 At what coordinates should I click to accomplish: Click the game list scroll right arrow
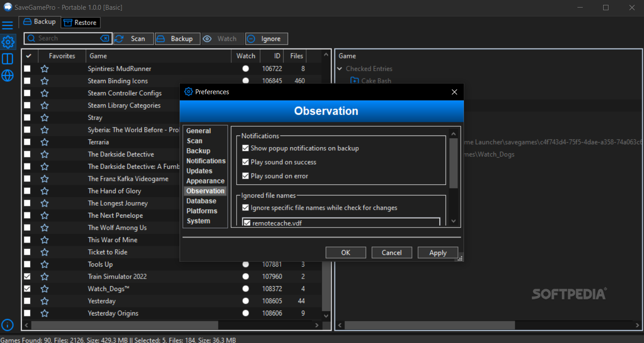click(x=317, y=325)
